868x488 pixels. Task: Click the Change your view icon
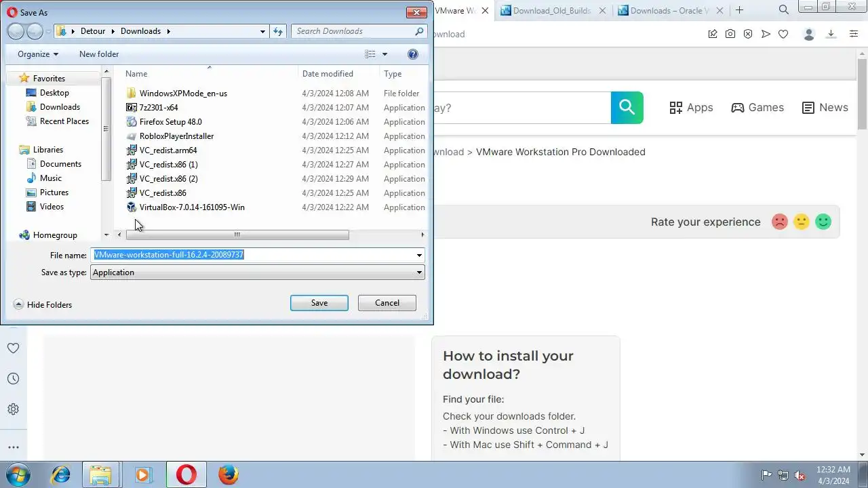click(370, 54)
